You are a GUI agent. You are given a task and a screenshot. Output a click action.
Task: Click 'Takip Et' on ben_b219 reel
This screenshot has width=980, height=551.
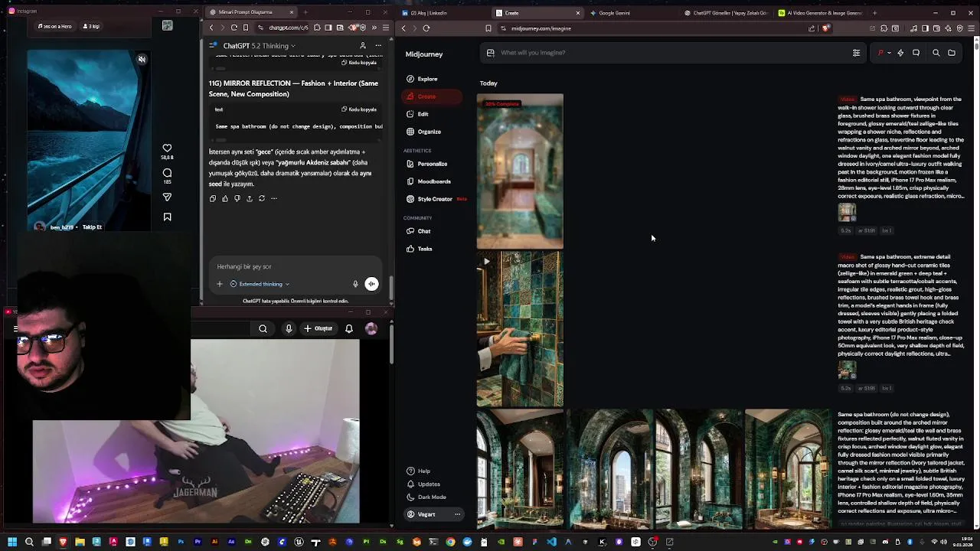tap(92, 227)
